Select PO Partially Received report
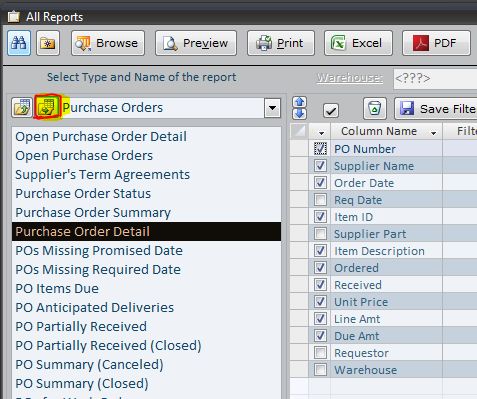Screen dimensions: 477x399 (x=146, y=326)
